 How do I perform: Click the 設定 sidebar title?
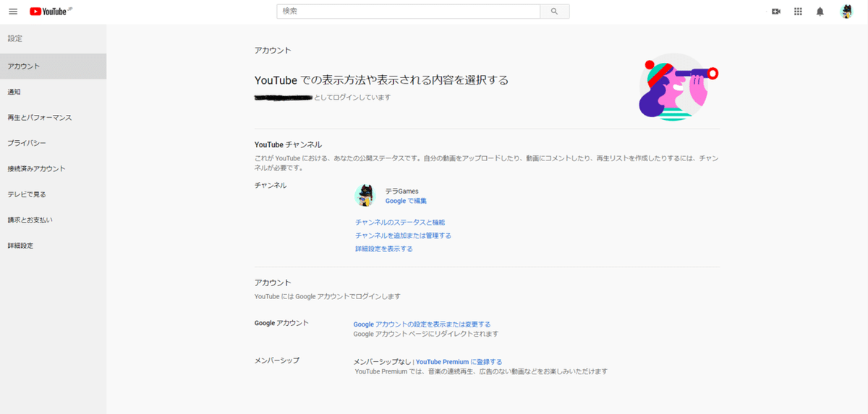pyautogui.click(x=15, y=38)
